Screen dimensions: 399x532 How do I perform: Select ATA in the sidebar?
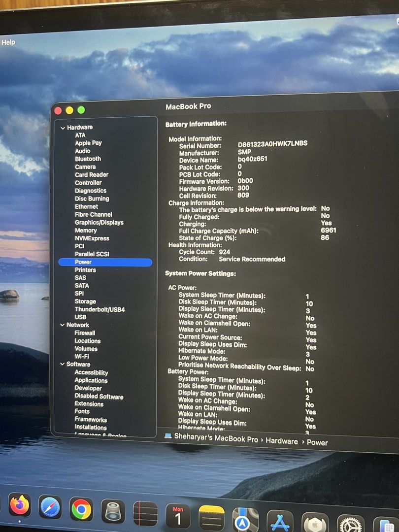pyautogui.click(x=80, y=135)
